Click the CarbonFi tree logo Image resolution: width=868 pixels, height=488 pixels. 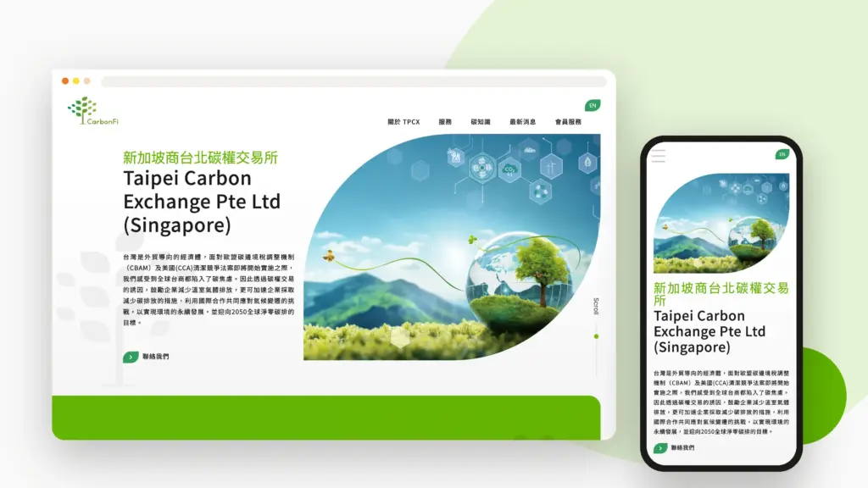click(92, 111)
